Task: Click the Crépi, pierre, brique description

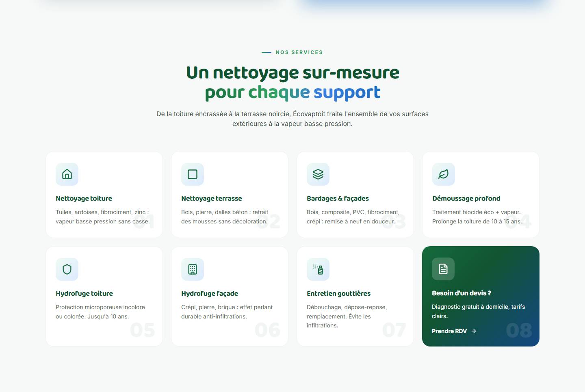Action: [227, 312]
